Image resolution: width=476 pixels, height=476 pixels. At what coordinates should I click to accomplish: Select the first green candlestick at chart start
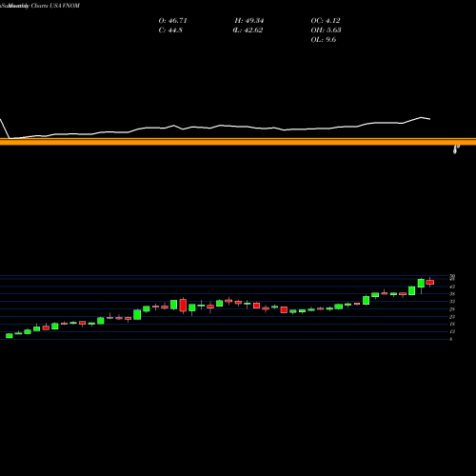pyautogui.click(x=10, y=336)
